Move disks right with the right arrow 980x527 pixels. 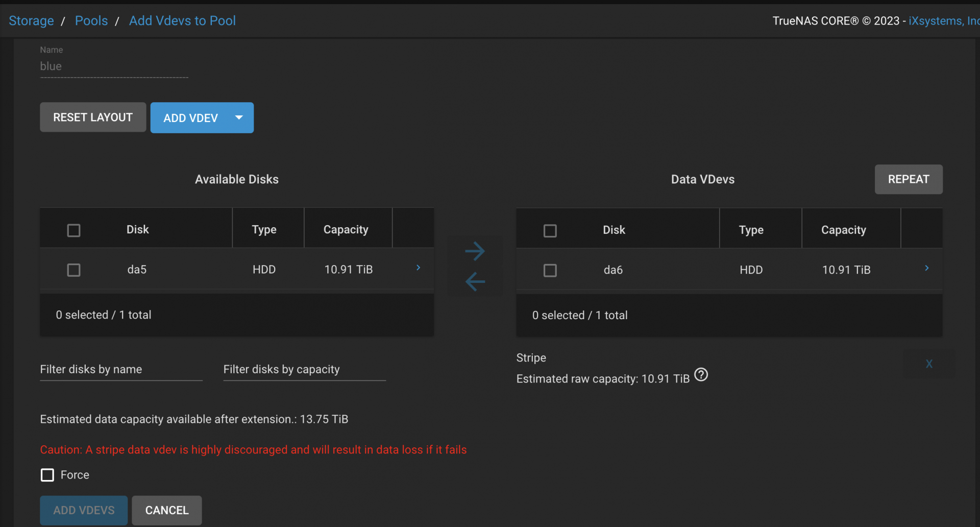click(475, 251)
